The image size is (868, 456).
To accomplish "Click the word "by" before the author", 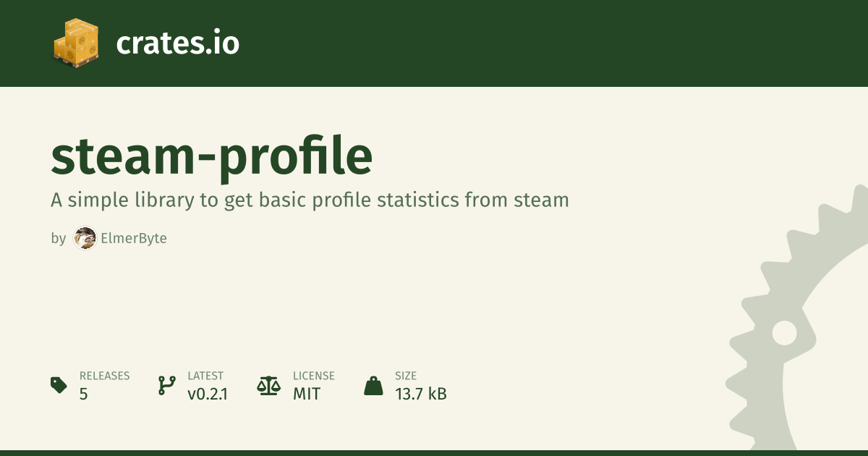I will pyautogui.click(x=59, y=238).
